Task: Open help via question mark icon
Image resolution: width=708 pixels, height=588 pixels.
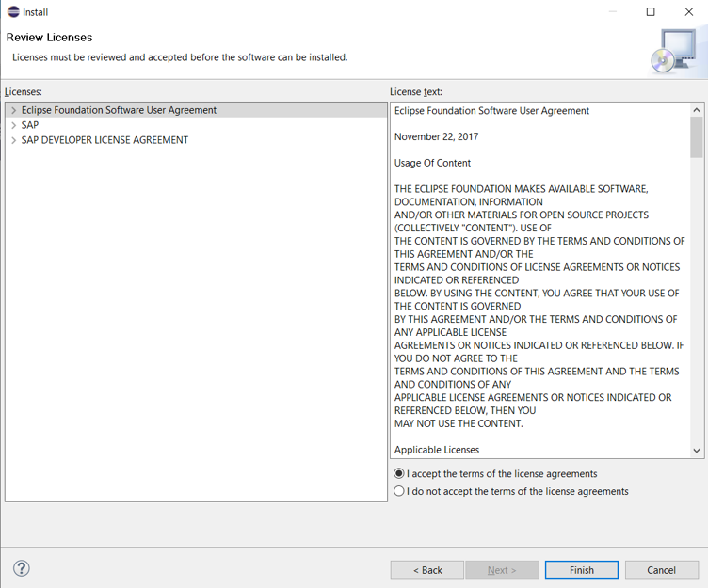Action: pyautogui.click(x=22, y=568)
